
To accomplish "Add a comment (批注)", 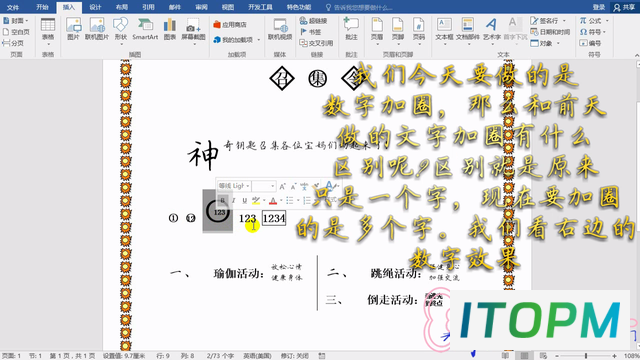I will [351, 29].
